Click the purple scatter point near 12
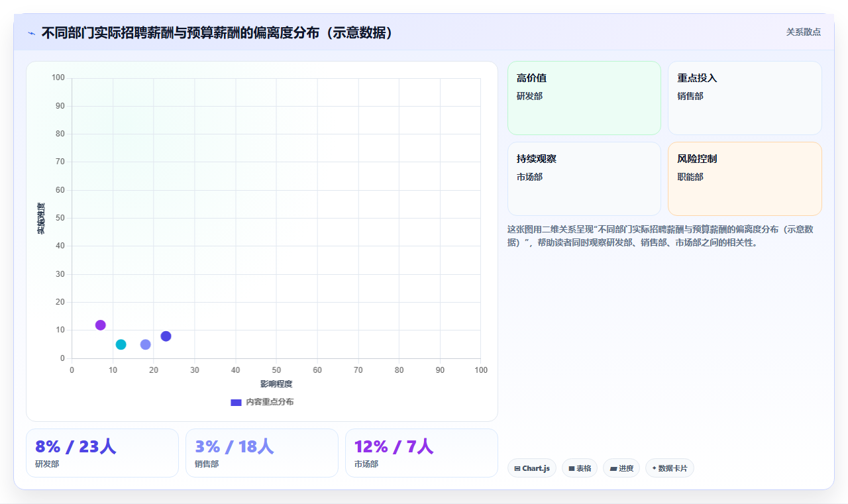This screenshot has width=848, height=504. (x=101, y=325)
